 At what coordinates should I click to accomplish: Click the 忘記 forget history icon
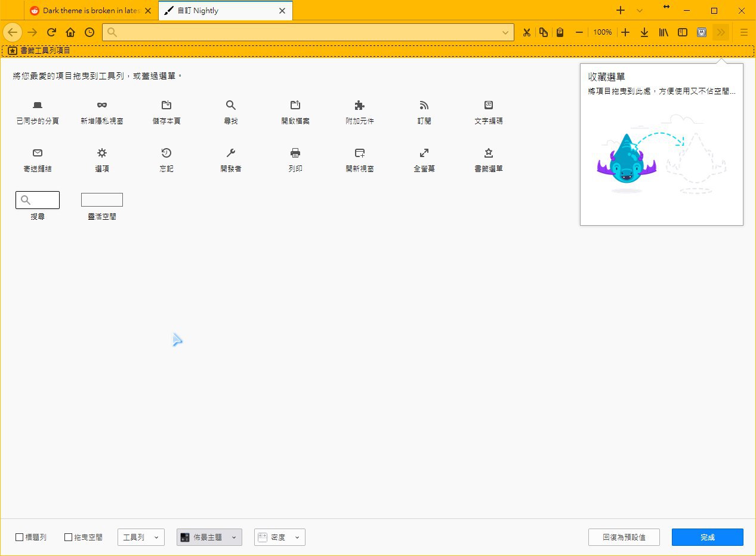point(166,153)
